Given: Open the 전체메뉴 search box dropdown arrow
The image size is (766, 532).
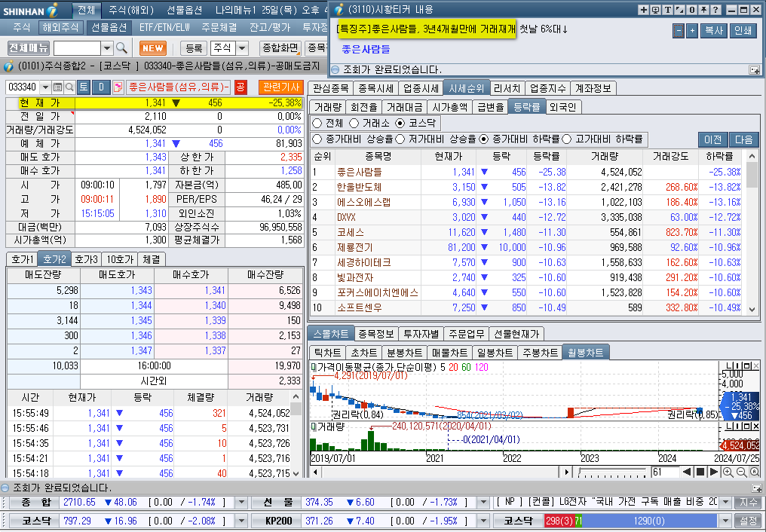Looking at the screenshot, I should click(x=107, y=47).
